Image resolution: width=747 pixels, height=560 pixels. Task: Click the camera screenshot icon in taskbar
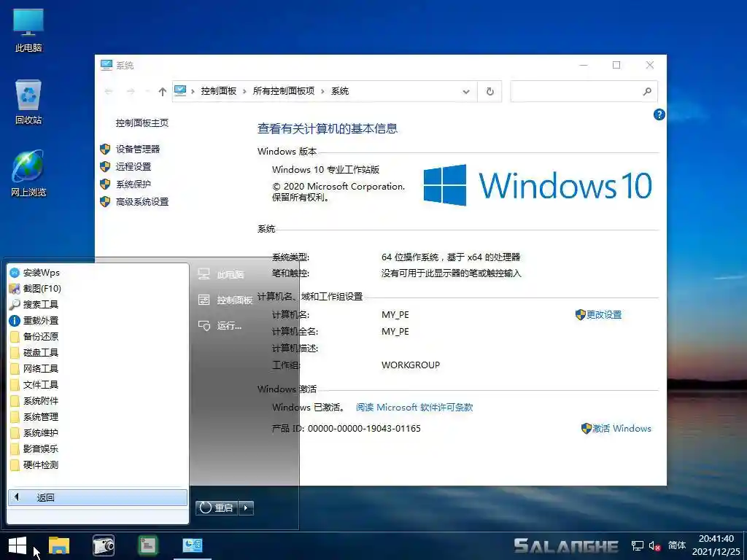[104, 545]
